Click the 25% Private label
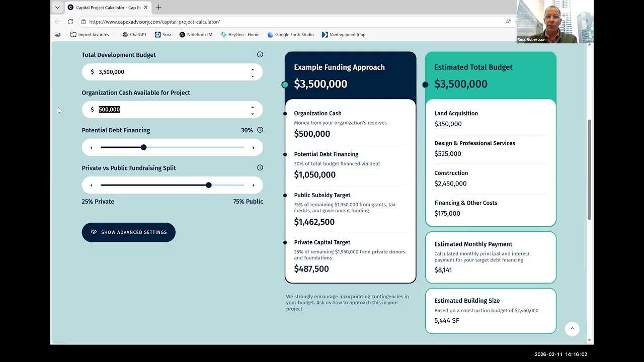The width and height of the screenshot is (644, 362). (x=98, y=202)
